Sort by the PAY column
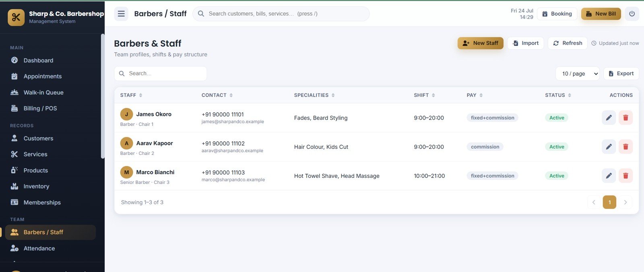The image size is (644, 272). 475,95
